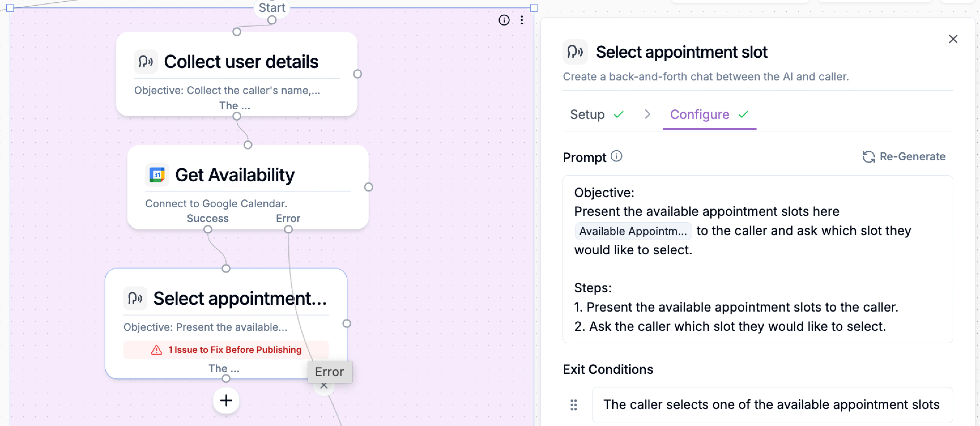Click the header voice icon in the side panel
This screenshot has height=426, width=980.
[575, 52]
